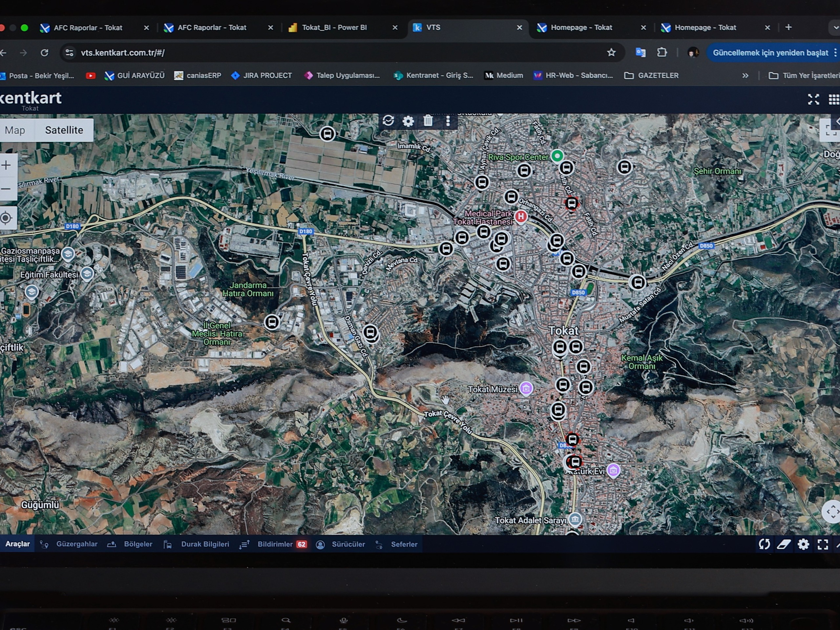The height and width of the screenshot is (630, 840).
Task: Open the apps grid icon in header
Action: click(833, 99)
